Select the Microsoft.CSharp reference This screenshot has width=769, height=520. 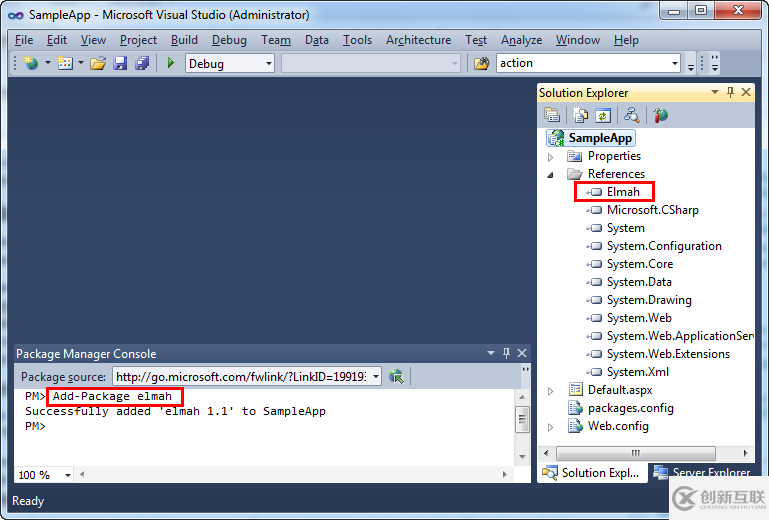tap(642, 210)
